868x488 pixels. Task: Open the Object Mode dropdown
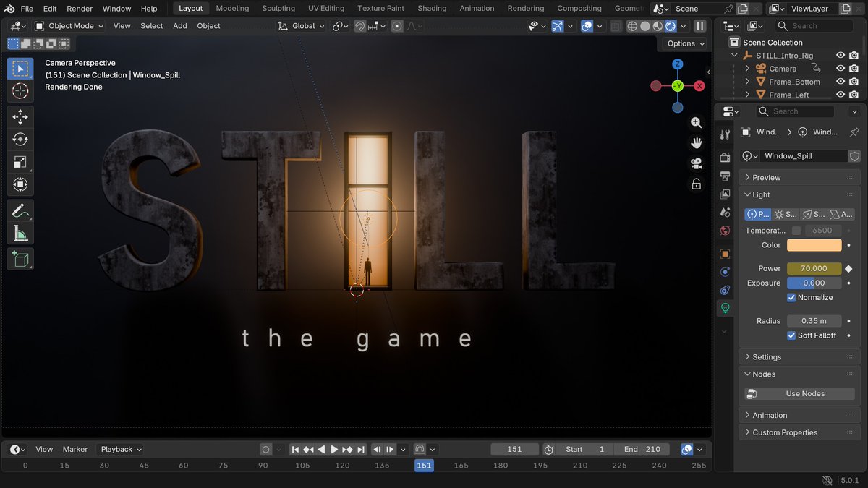[69, 26]
